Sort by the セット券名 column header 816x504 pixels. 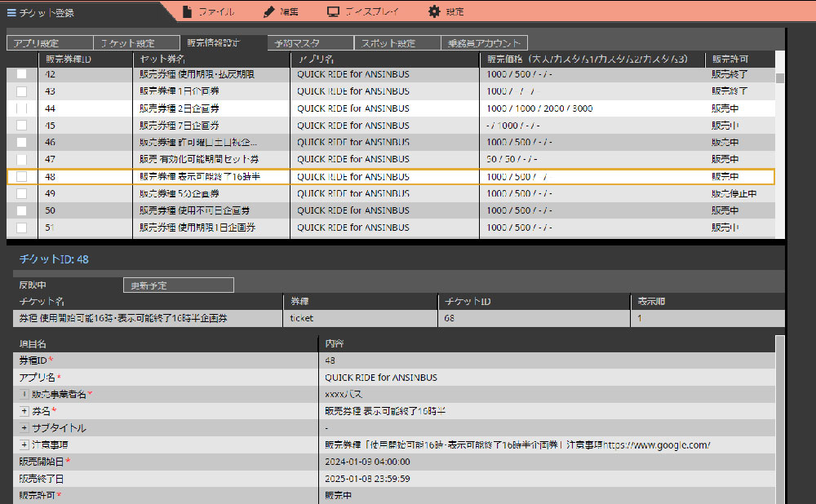(211, 60)
